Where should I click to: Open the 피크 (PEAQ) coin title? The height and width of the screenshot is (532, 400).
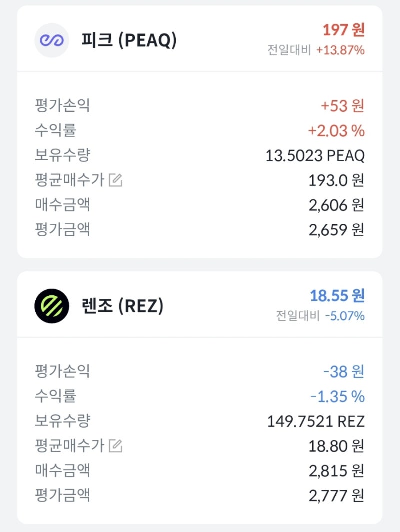point(129,41)
